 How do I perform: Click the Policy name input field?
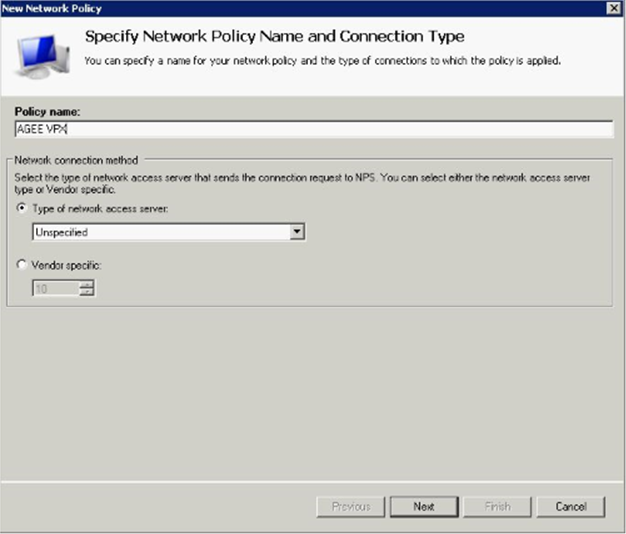click(314, 129)
